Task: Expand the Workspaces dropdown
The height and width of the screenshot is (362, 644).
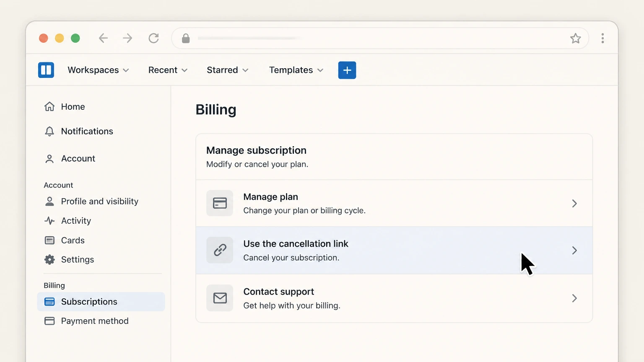Action: click(x=98, y=70)
